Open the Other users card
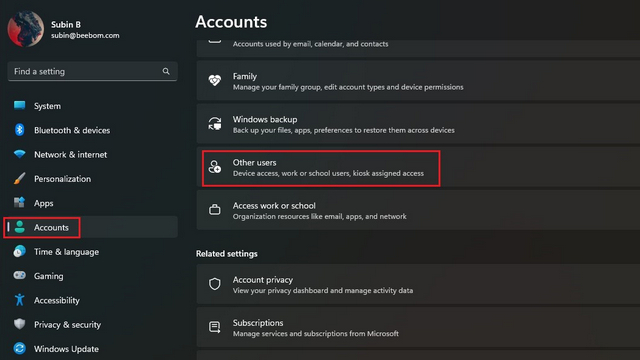Image resolution: width=640 pixels, height=360 pixels. pyautogui.click(x=418, y=167)
